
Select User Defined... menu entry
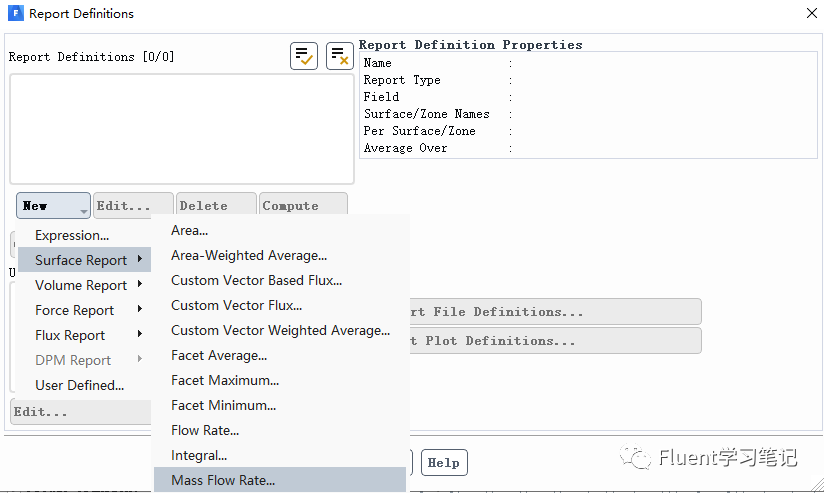[x=80, y=385]
